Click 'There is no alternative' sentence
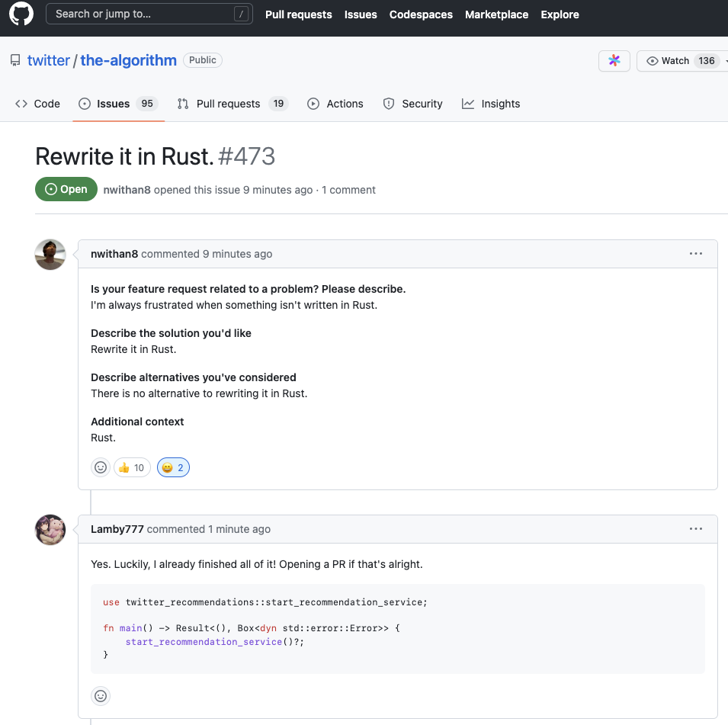The image size is (728, 725). tap(199, 393)
